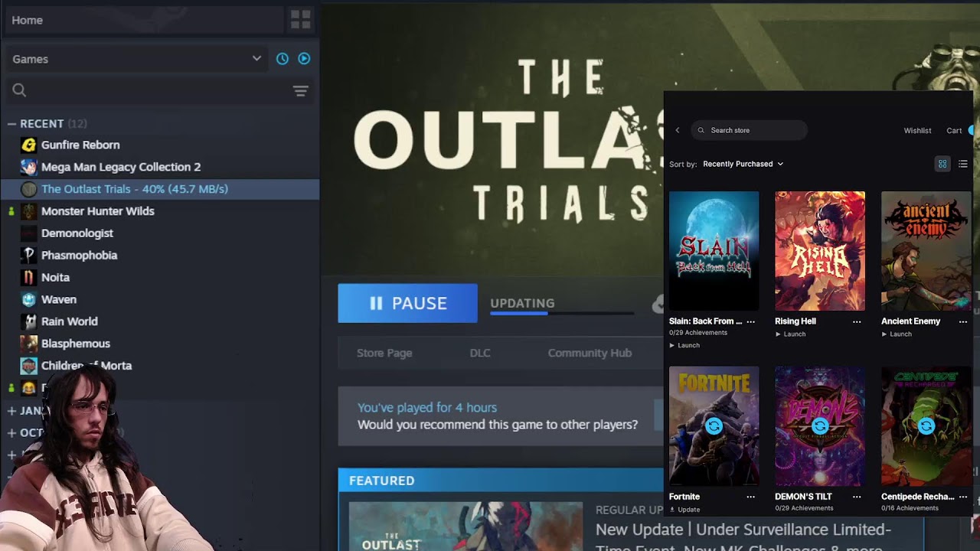Go to Home in Steam library

[143, 20]
